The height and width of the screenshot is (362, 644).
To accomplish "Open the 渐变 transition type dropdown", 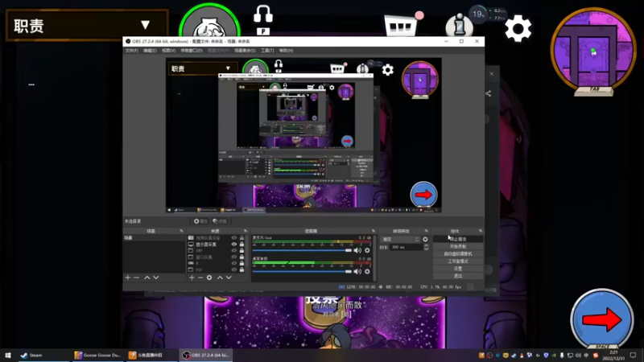I will pyautogui.click(x=400, y=239).
